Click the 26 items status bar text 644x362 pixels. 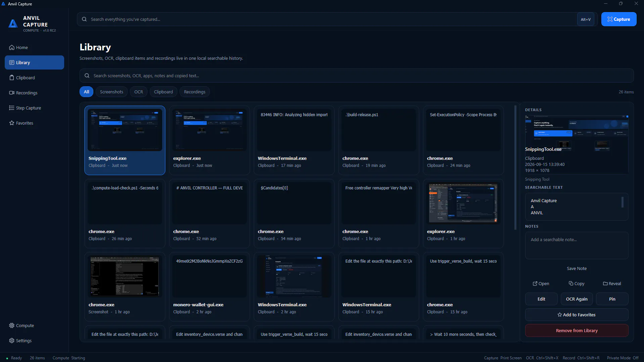tap(37, 358)
